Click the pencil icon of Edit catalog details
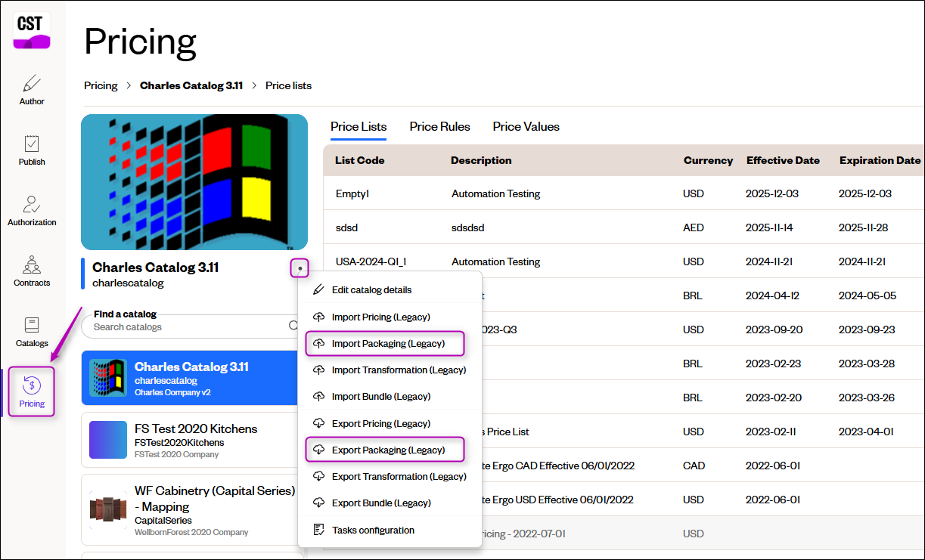925x560 pixels. tap(318, 289)
